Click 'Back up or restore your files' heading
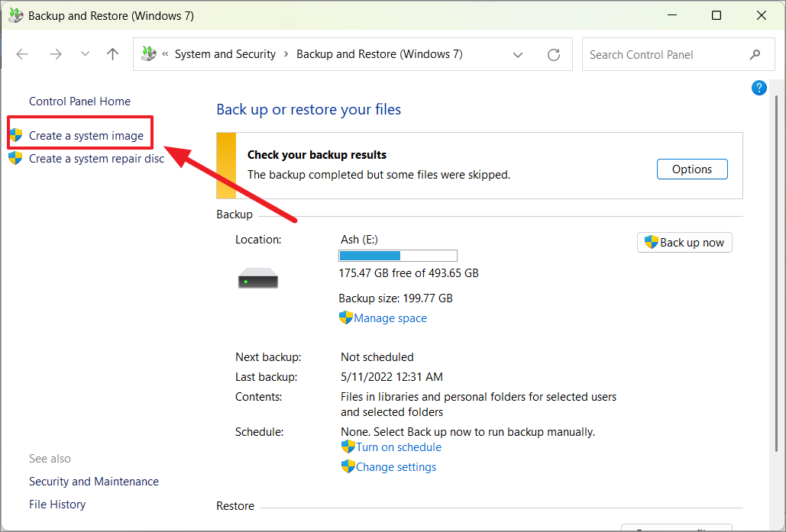 (309, 110)
